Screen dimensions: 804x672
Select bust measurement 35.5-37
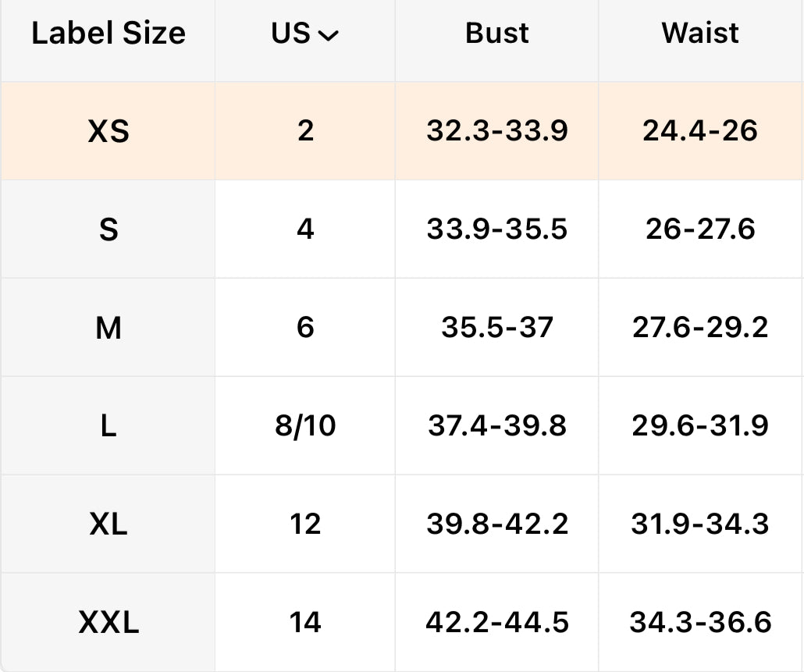[496, 328]
